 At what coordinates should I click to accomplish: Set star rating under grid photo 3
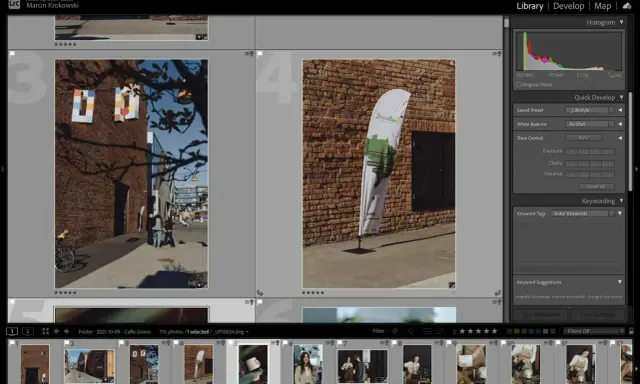[65, 293]
